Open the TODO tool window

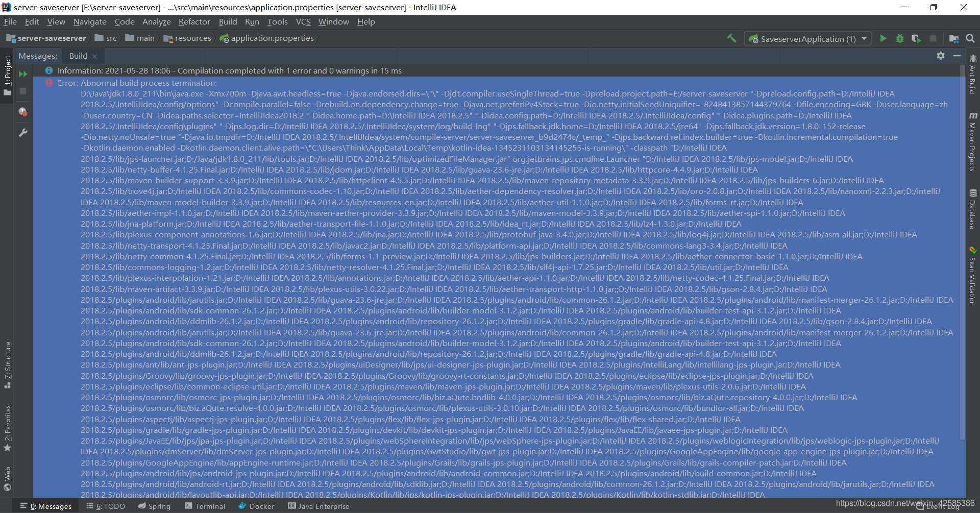coord(110,506)
